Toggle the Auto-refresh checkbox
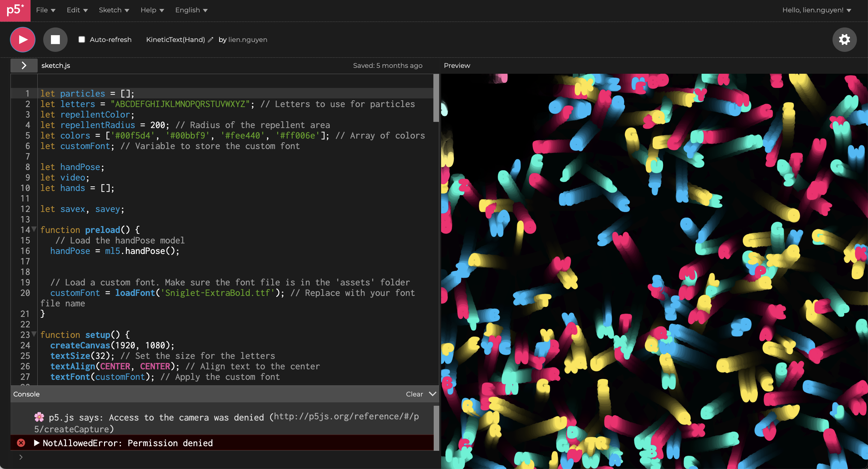868x469 pixels. tap(81, 39)
